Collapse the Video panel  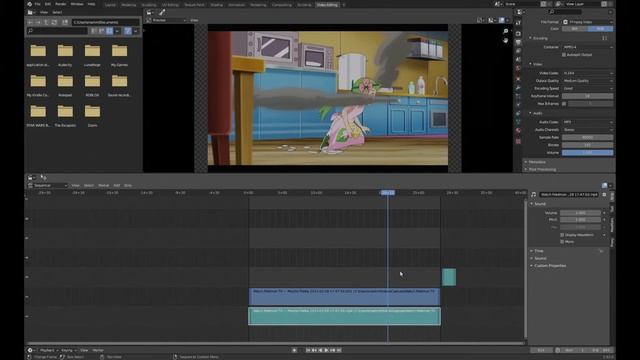tap(536, 64)
